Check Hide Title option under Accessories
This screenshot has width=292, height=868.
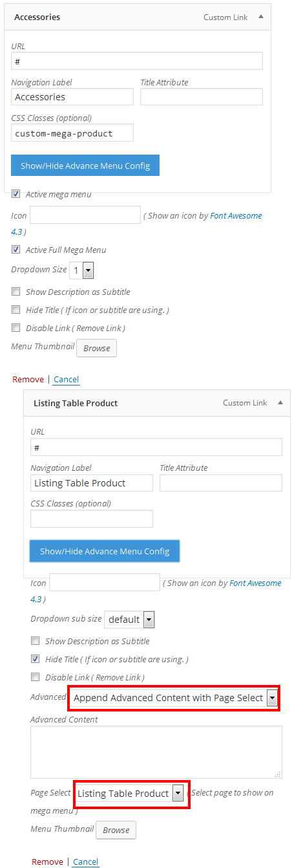[16, 309]
